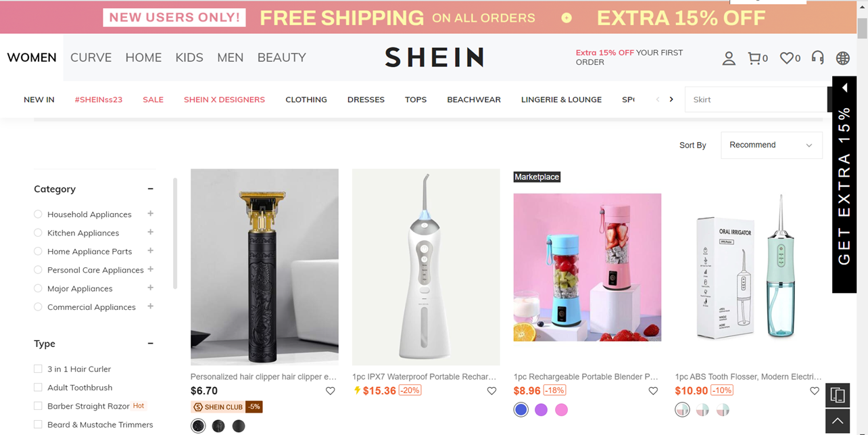The image size is (868, 435).
Task: Select the purple blender color swatch
Action: (x=541, y=410)
